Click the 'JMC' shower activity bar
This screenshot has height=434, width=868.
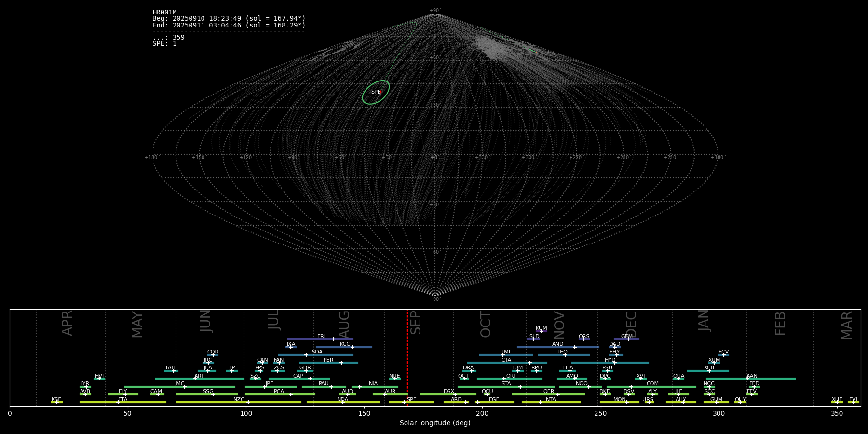(x=180, y=387)
